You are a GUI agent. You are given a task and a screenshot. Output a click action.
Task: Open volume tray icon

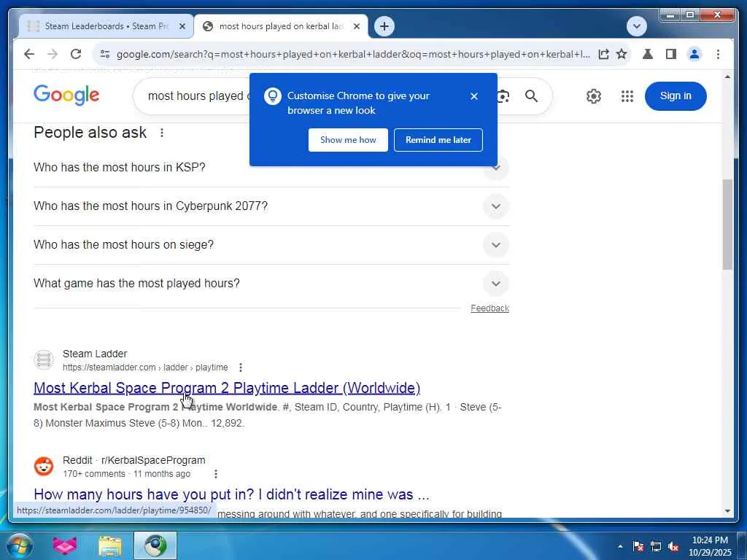[x=673, y=547]
